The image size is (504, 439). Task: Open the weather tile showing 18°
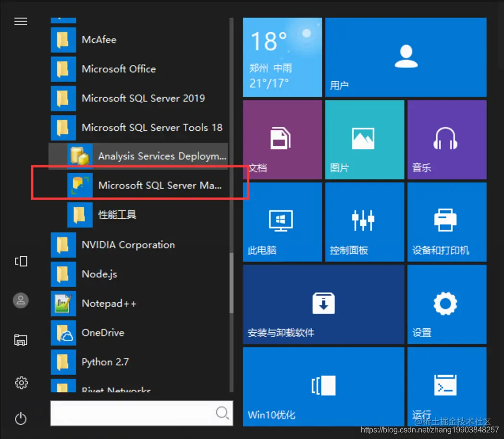282,57
